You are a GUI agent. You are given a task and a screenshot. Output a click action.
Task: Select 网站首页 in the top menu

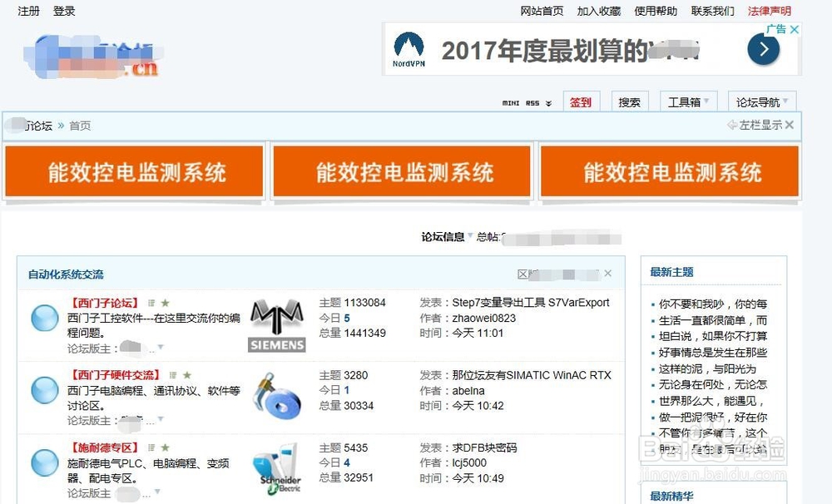pos(542,11)
